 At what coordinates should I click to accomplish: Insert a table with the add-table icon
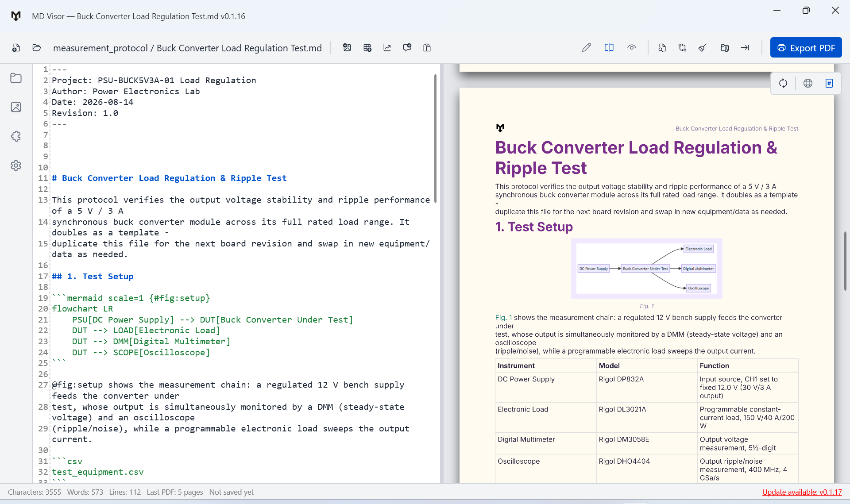[367, 48]
